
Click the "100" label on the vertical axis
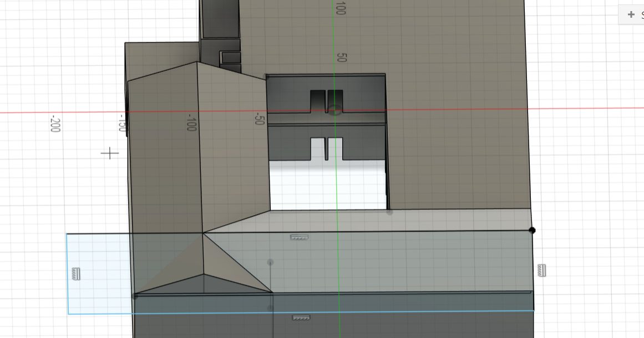pyautogui.click(x=341, y=8)
